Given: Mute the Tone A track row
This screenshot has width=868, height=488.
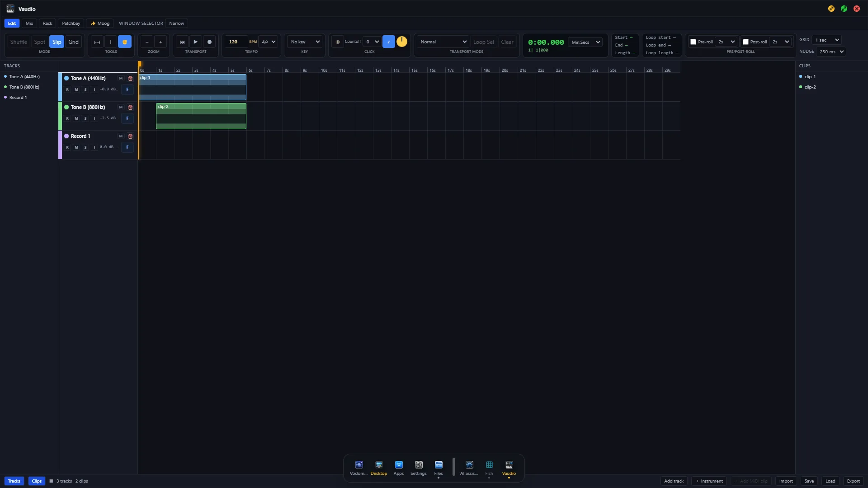Looking at the screenshot, I should (76, 89).
